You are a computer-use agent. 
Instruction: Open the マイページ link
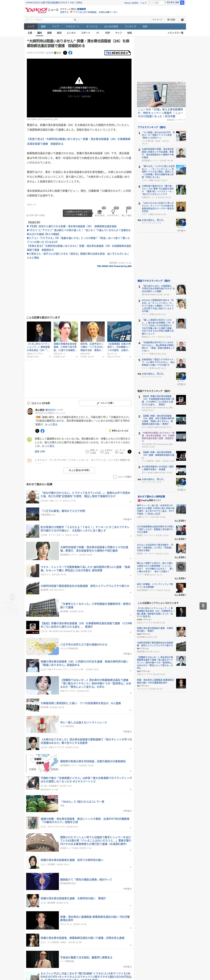pos(157,20)
